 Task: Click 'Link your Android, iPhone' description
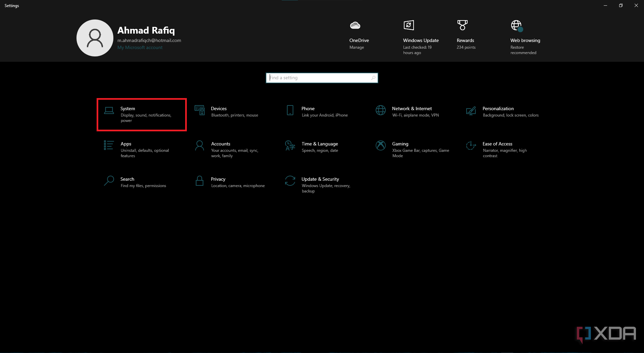325,115
